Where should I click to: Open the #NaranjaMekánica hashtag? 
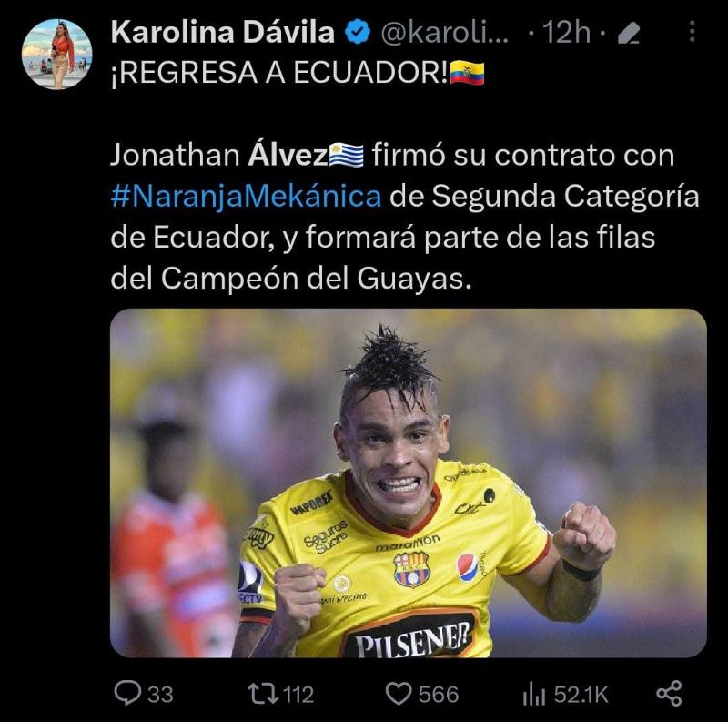point(246,196)
